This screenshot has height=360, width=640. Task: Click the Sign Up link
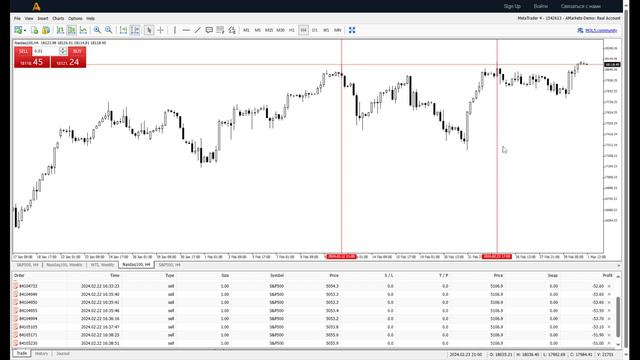tap(512, 6)
